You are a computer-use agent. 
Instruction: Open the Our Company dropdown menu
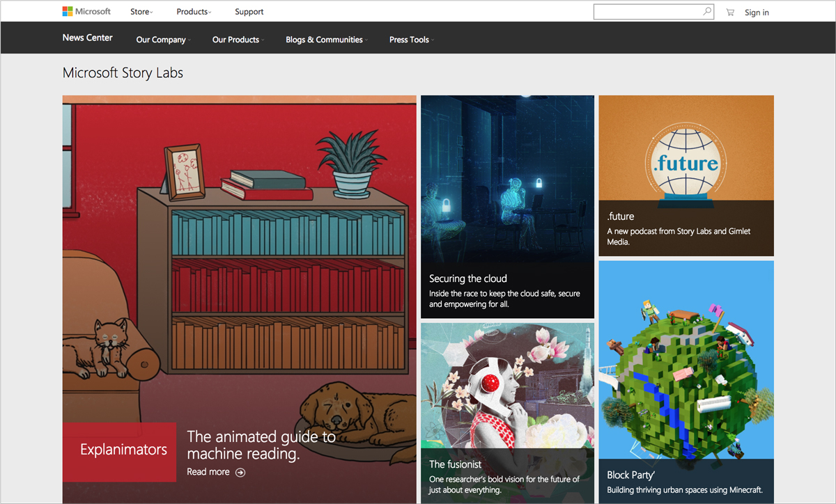[x=163, y=40]
